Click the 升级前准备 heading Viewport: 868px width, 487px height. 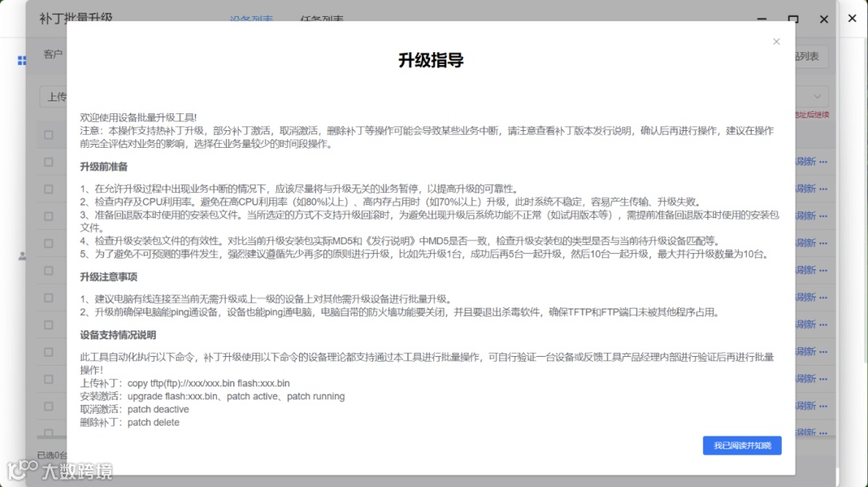[104, 166]
